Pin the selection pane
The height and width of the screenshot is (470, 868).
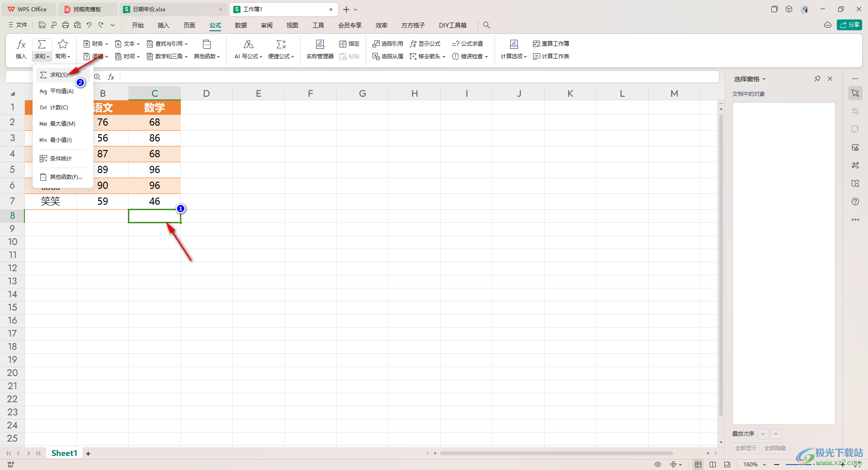coord(817,79)
